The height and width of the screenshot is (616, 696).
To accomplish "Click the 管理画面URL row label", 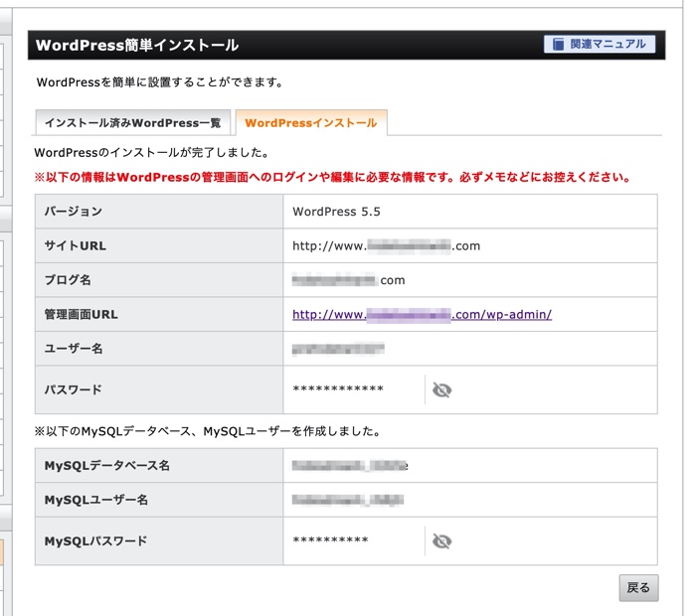I will [81, 314].
